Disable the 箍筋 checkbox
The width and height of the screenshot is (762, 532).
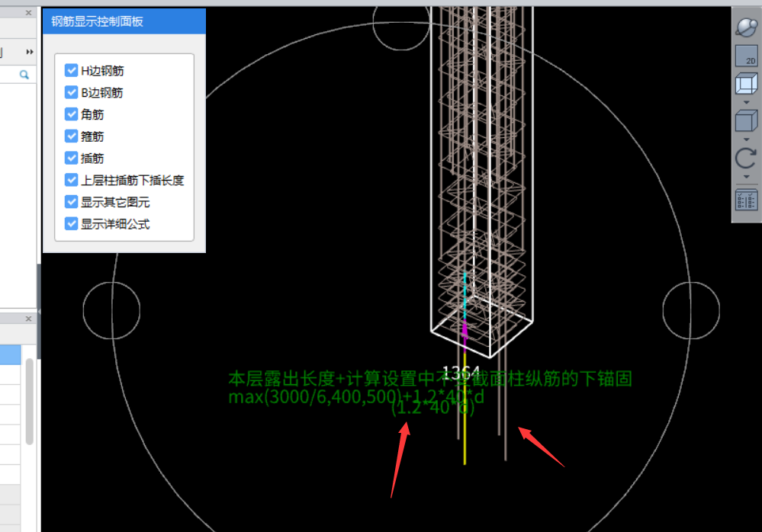(72, 136)
